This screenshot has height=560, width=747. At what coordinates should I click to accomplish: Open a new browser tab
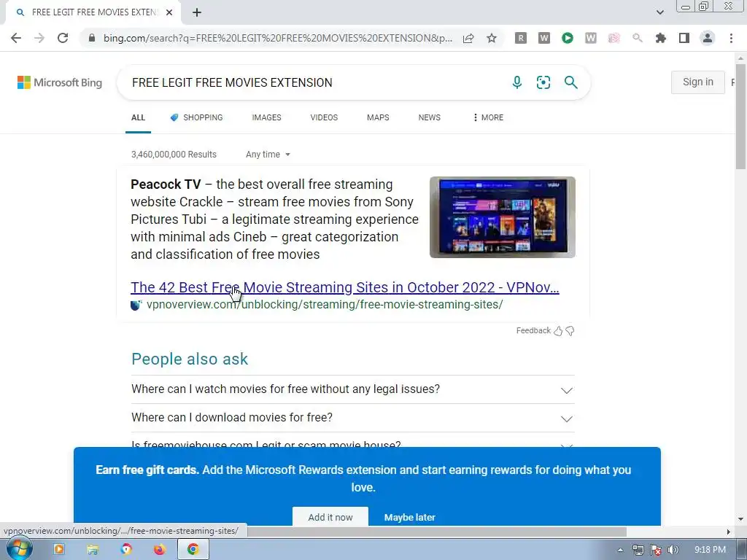point(197,12)
